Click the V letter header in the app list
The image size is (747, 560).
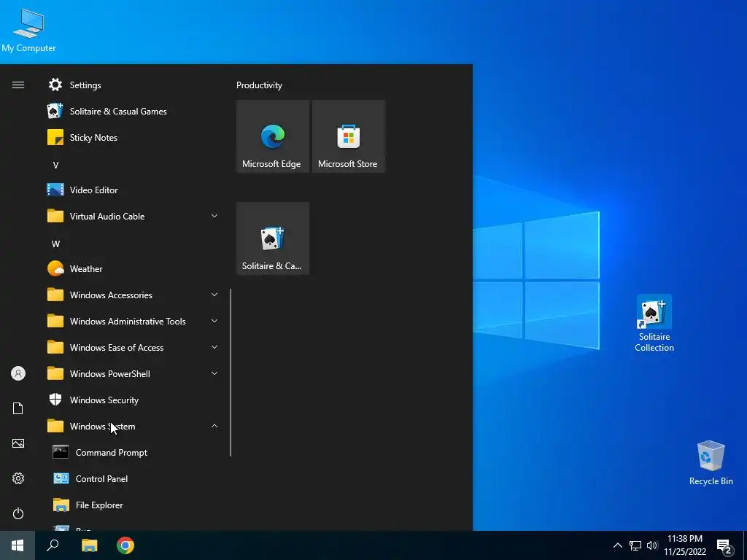pos(55,166)
